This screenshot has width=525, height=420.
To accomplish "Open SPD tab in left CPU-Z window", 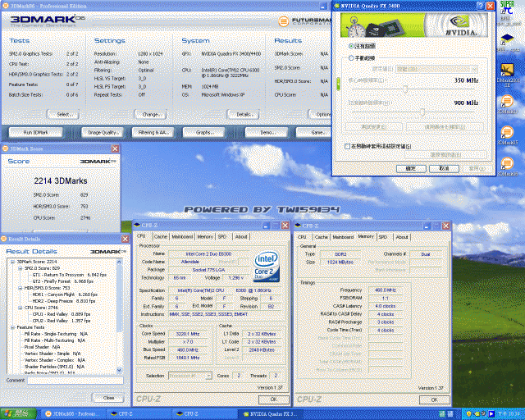I will point(222,237).
